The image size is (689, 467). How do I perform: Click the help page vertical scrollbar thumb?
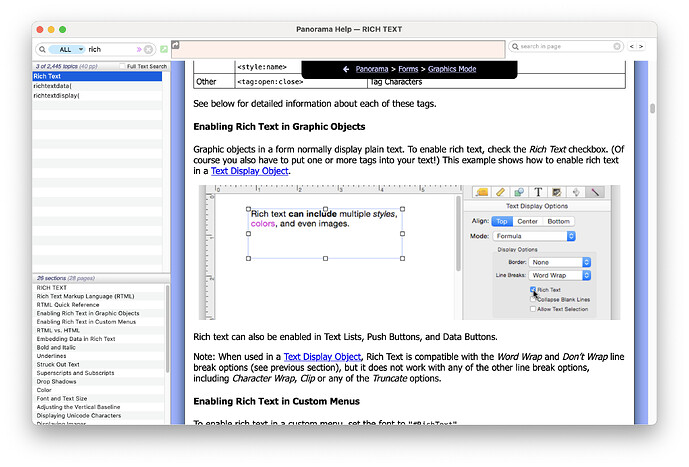tap(653, 108)
